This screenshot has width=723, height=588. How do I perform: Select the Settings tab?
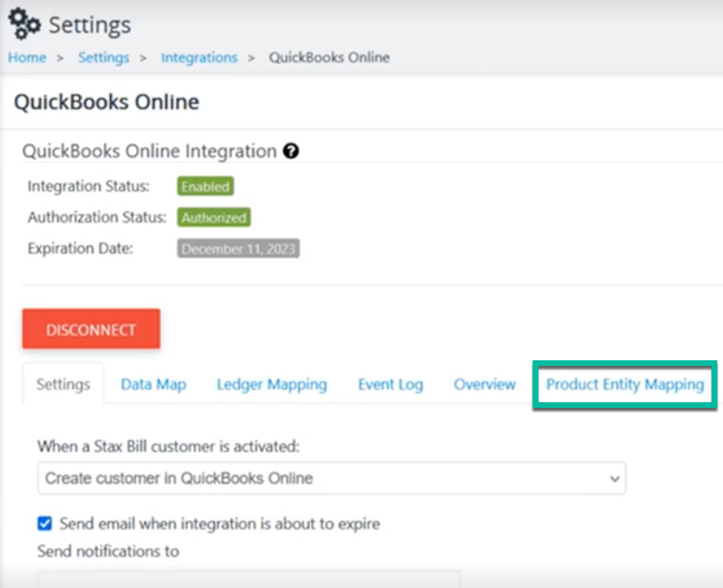(x=63, y=384)
